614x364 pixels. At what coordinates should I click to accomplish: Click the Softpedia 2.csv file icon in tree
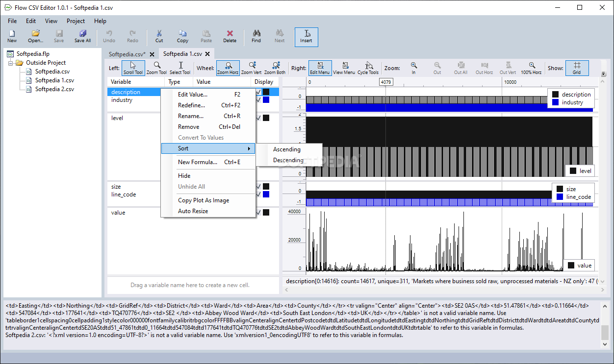coord(28,89)
